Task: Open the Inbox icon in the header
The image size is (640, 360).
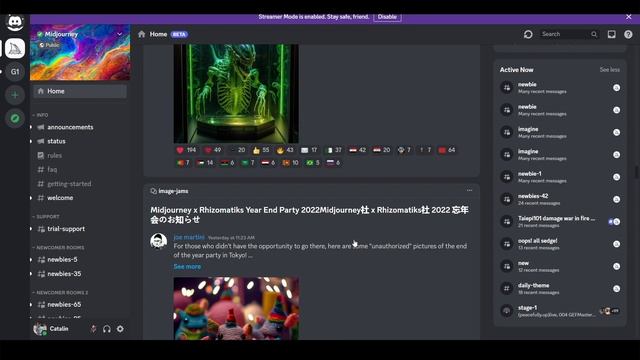Action: point(611,34)
